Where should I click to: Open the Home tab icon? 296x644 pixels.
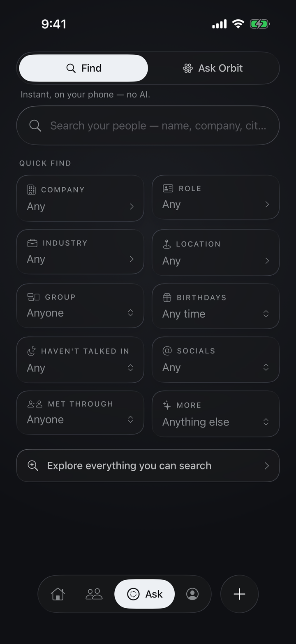click(x=58, y=594)
